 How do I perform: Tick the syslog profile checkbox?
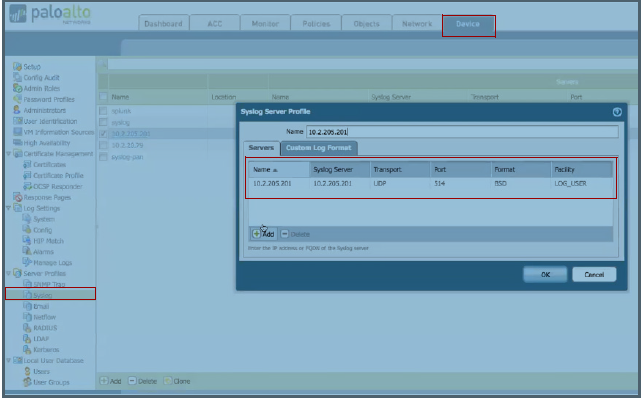coord(103,122)
